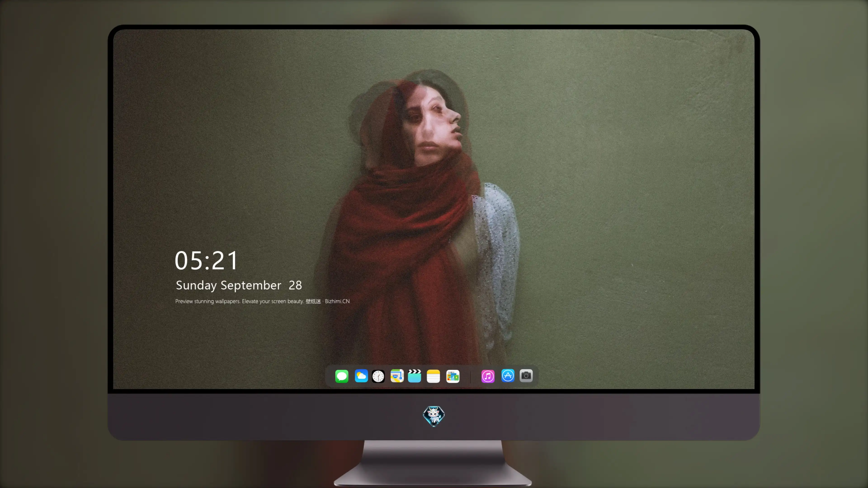This screenshot has height=488, width=868.
Task: Open the photo collage app icon in the dock
Action: [453, 376]
